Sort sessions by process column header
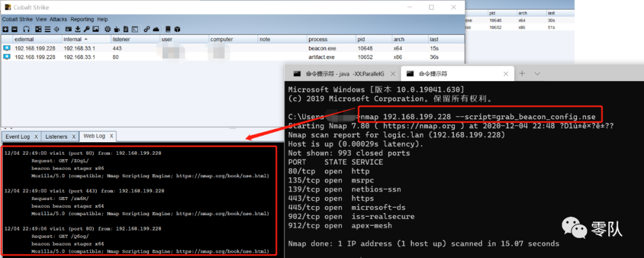The image size is (644, 258). [x=332, y=39]
